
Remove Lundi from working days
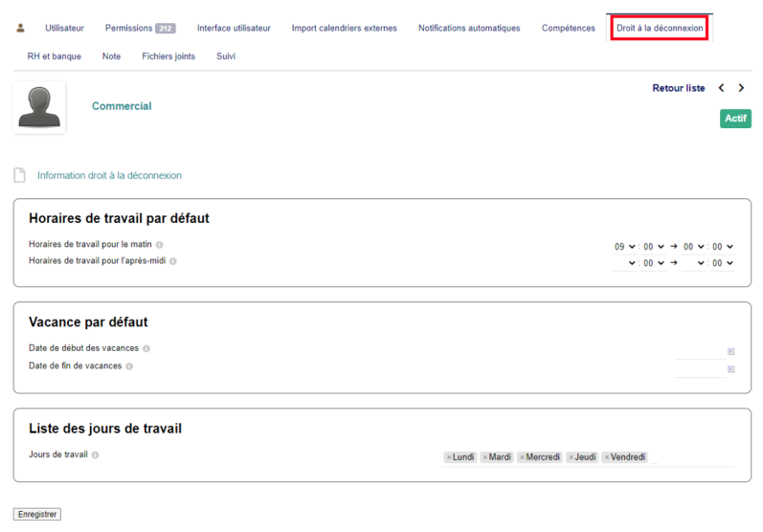(448, 457)
